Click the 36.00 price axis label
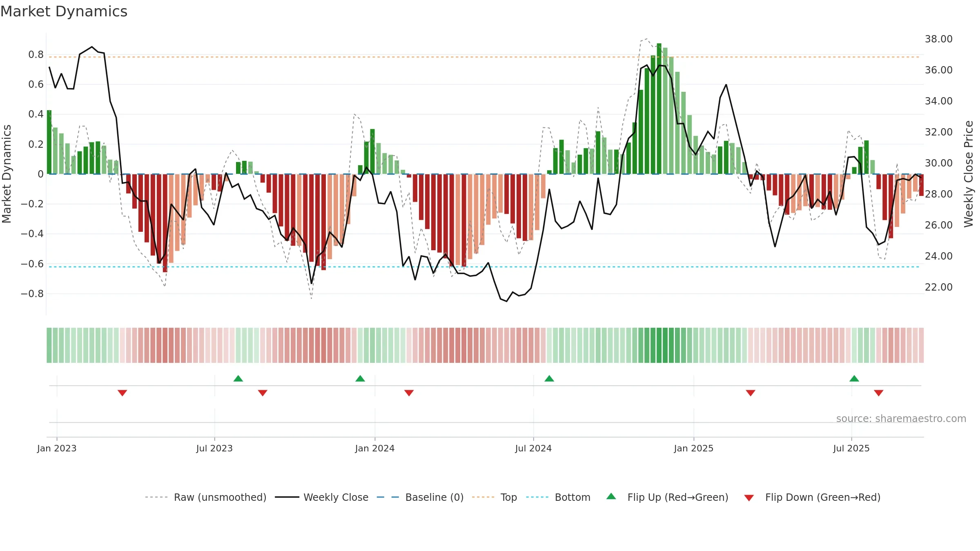The height and width of the screenshot is (551, 980). point(938,70)
